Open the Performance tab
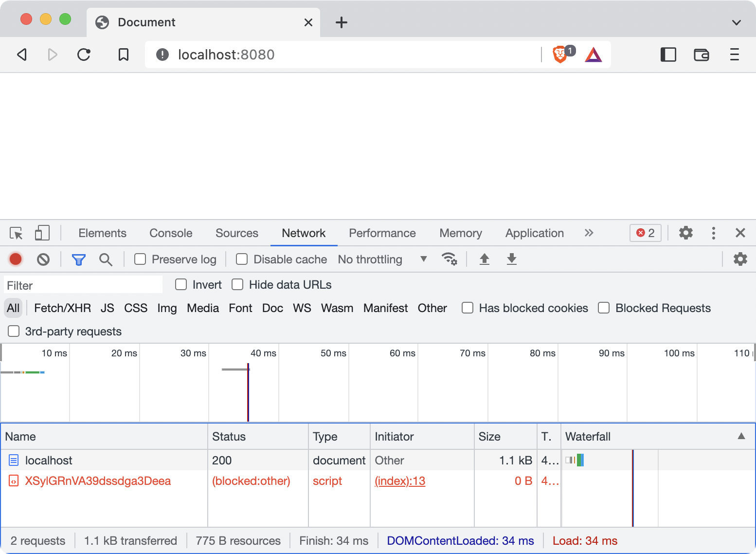756x554 pixels. pos(382,233)
